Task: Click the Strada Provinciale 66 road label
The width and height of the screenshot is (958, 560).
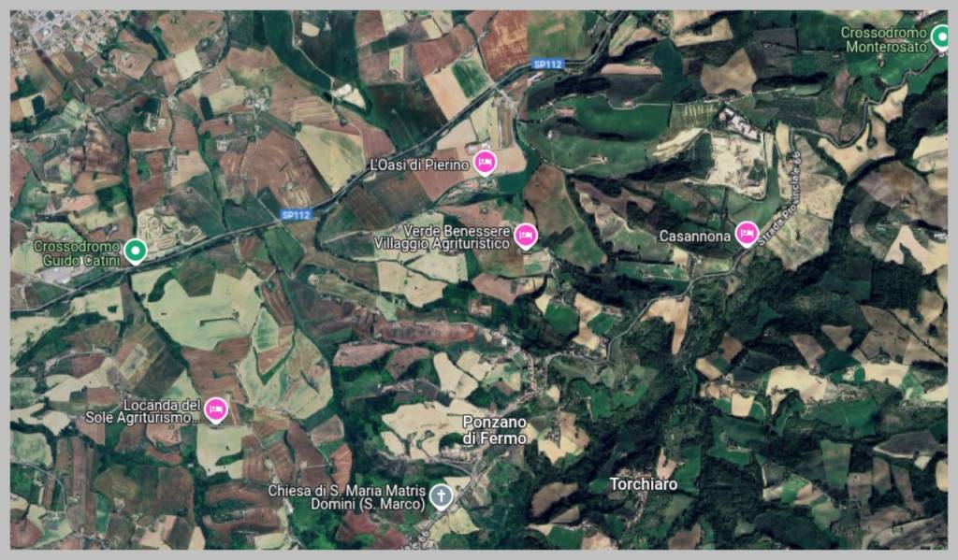Action: tap(779, 198)
